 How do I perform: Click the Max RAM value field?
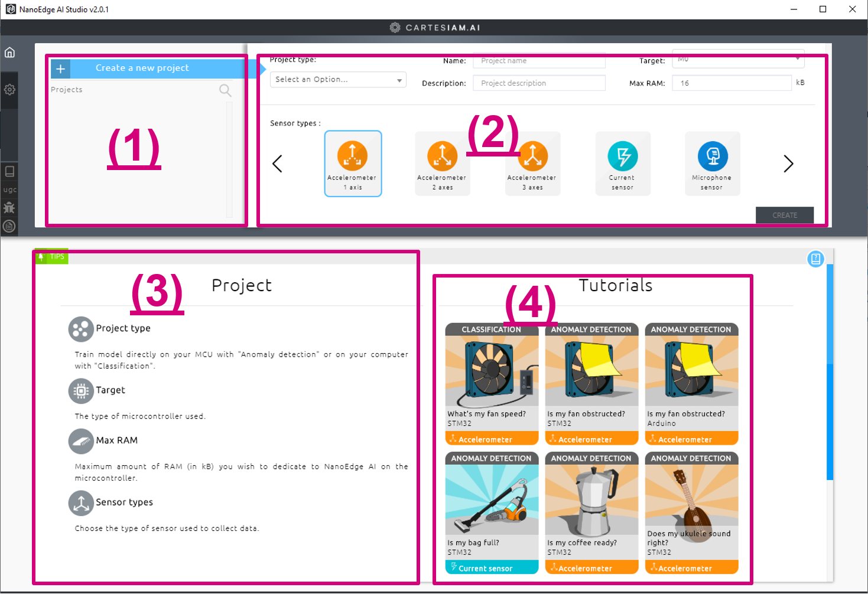(x=732, y=83)
